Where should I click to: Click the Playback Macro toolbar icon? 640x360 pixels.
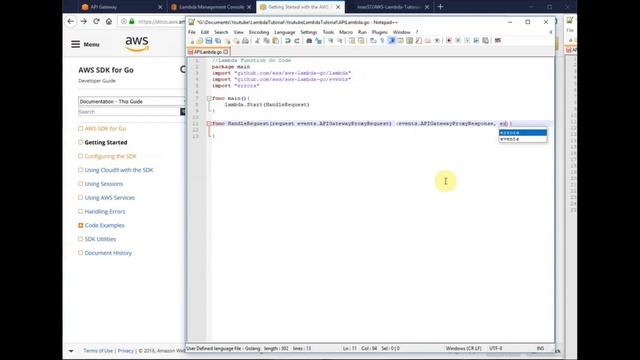[x=467, y=41]
